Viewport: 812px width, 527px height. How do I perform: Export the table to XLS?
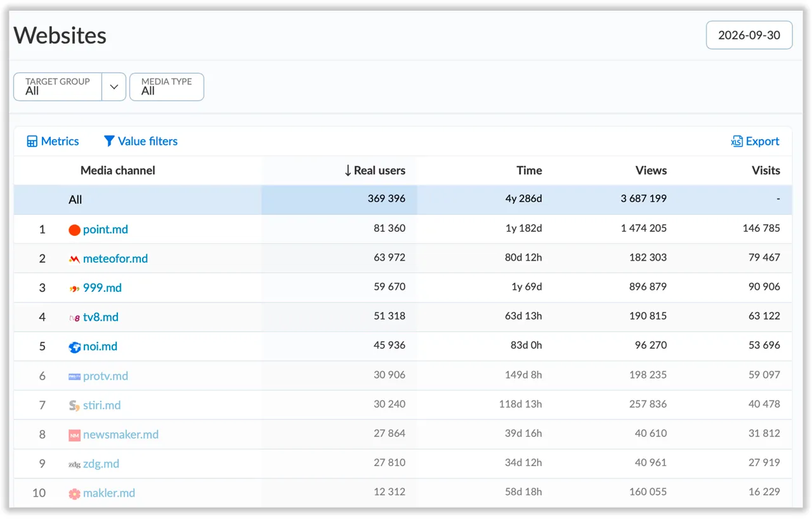tap(755, 141)
